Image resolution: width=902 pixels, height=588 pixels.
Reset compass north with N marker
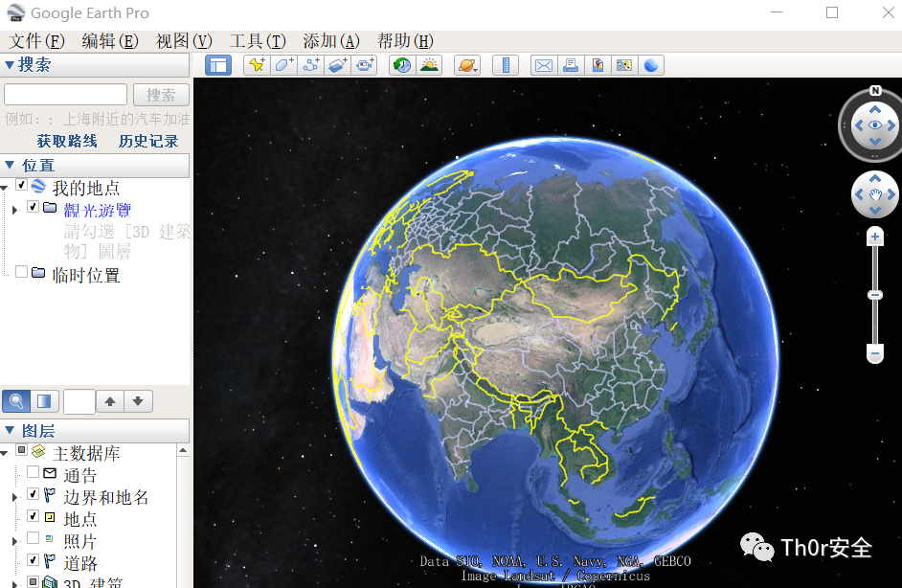tap(875, 90)
